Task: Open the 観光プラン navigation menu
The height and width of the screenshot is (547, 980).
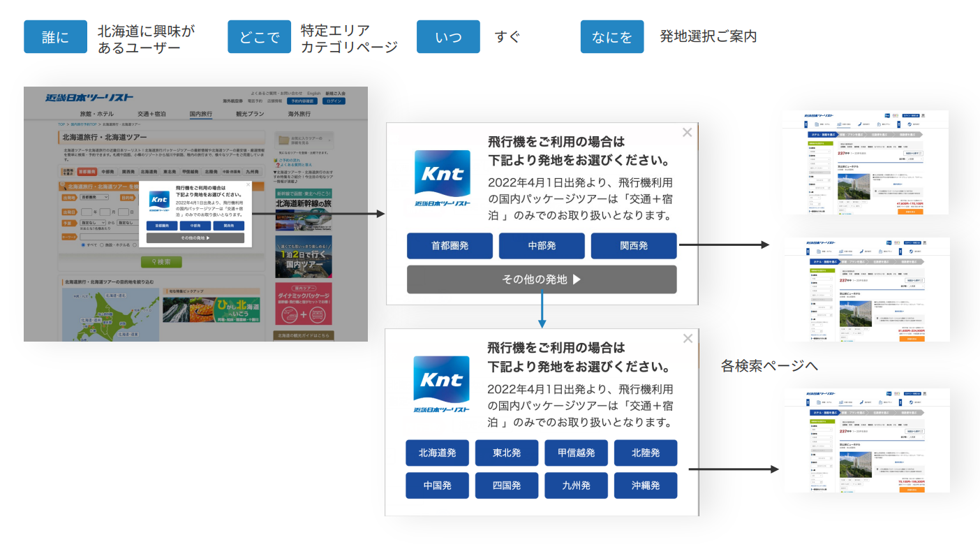Action: click(x=250, y=114)
